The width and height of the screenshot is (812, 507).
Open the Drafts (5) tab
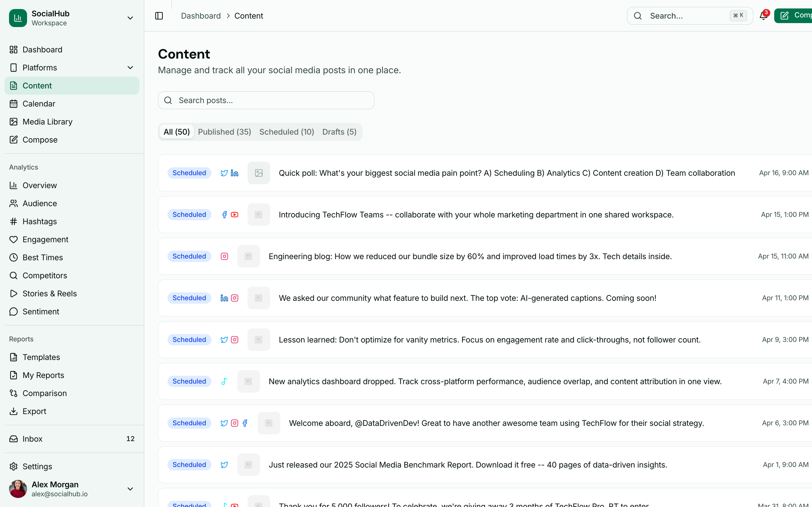click(339, 132)
